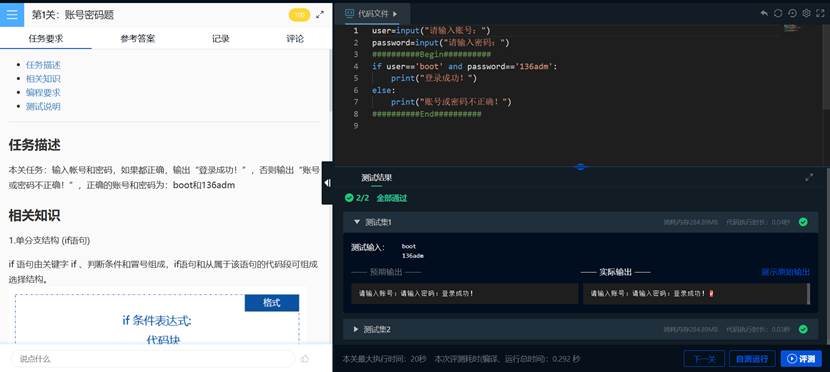Click the blue splitter handle between editor and results
Screen dimensions: 830x372
(580, 167)
